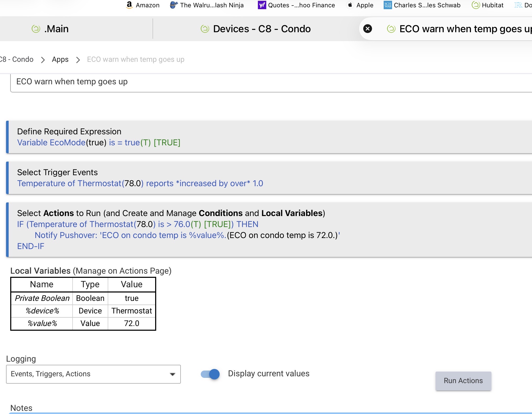The height and width of the screenshot is (414, 532).
Task: Click the Hubitat icon on .Main tab
Action: (x=36, y=29)
